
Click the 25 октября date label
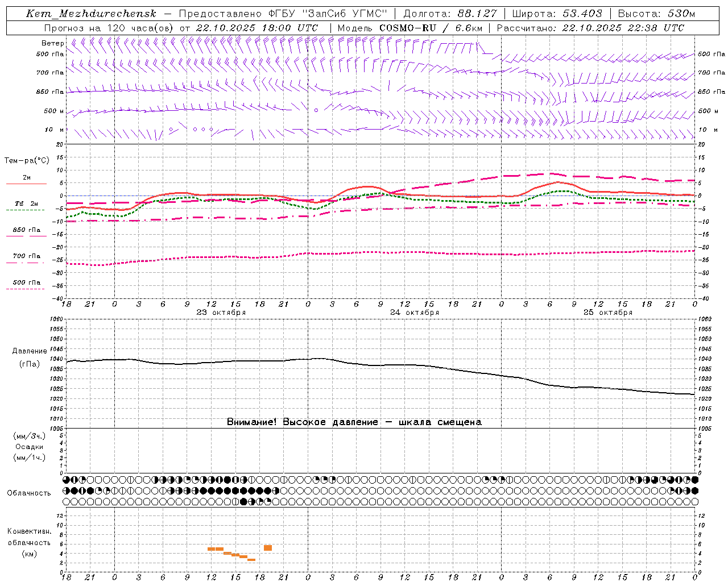(x=608, y=313)
